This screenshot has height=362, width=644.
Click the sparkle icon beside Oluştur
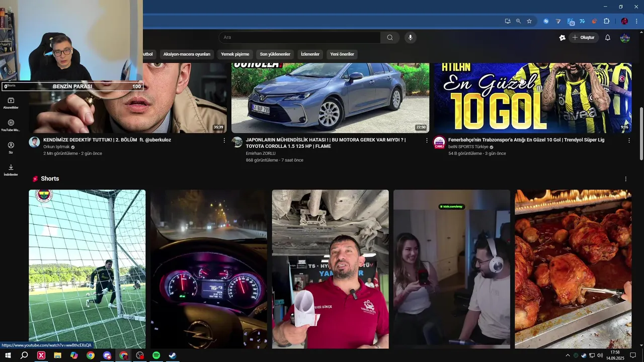(x=562, y=38)
